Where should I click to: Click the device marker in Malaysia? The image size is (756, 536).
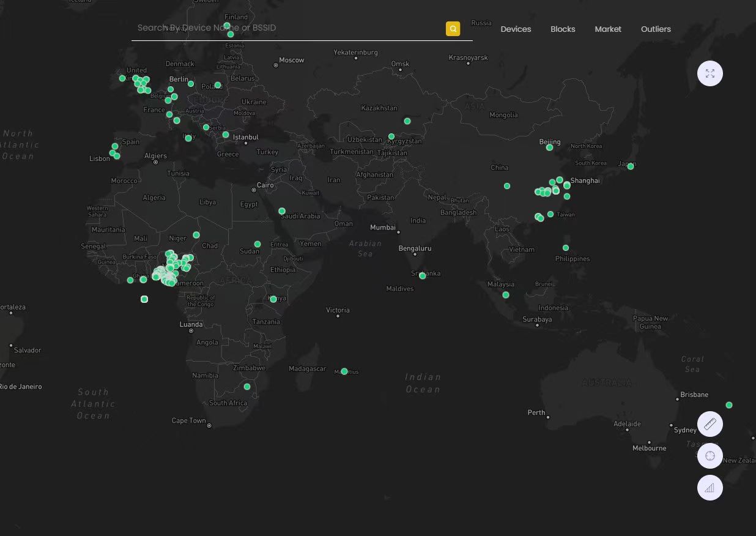point(506,295)
